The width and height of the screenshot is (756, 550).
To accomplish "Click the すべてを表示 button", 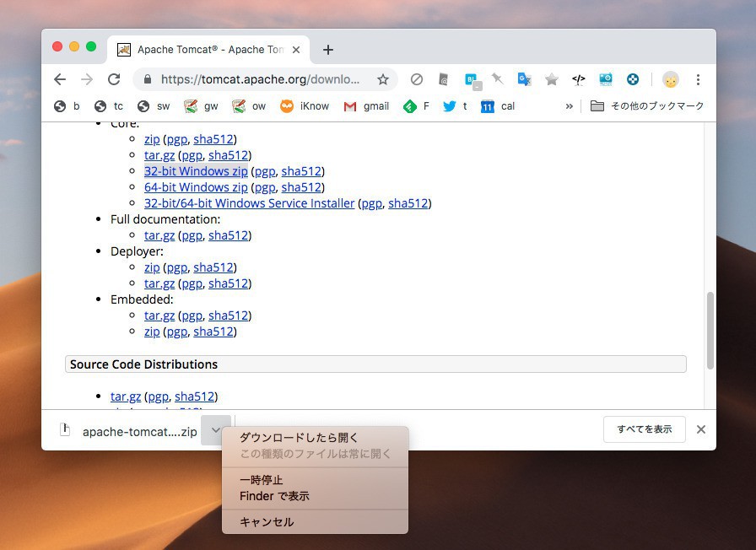I will coord(644,429).
